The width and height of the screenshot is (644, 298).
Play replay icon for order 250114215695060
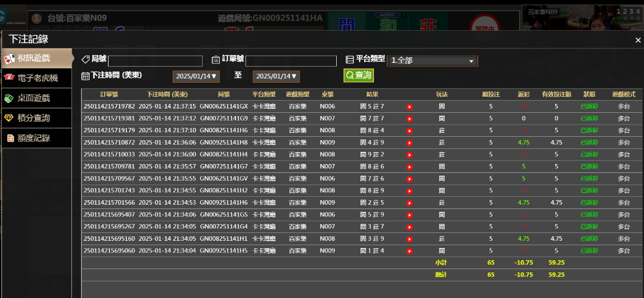point(409,251)
